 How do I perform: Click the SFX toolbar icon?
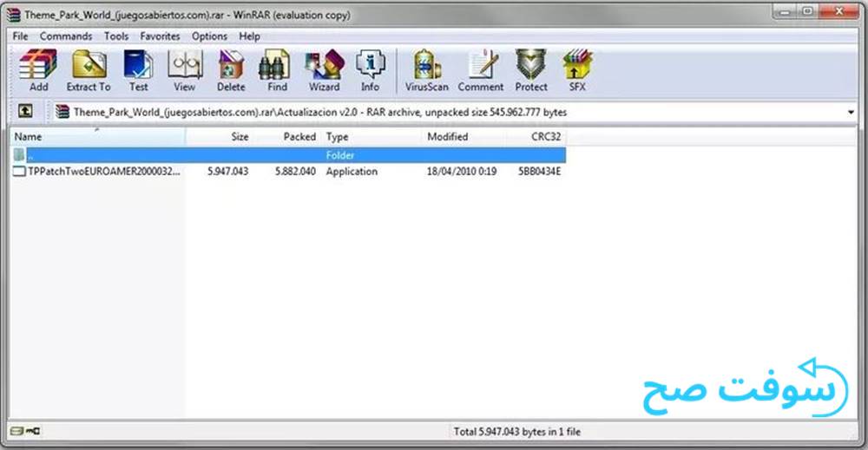pyautogui.click(x=577, y=70)
